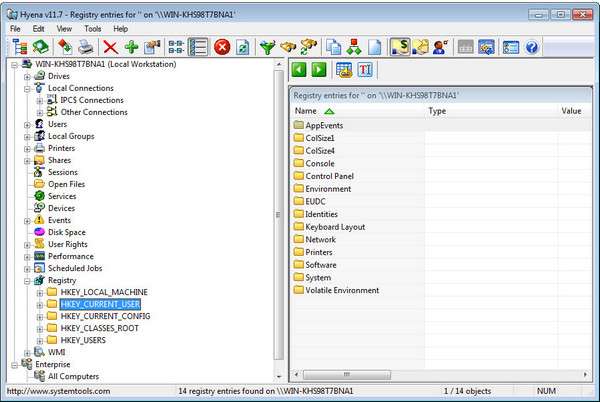
Task: Go back with the green left arrow
Action: pos(299,70)
